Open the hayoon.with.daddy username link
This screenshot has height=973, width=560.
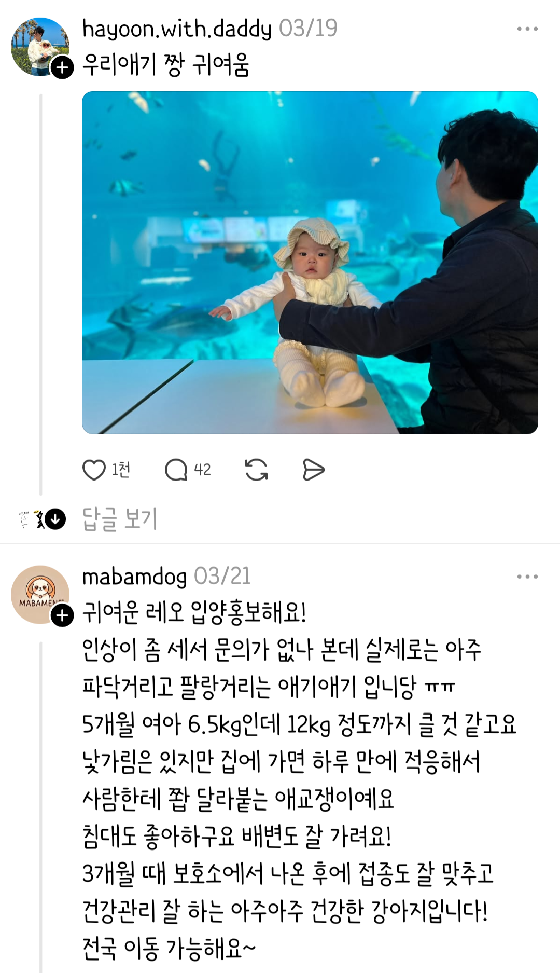177,29
